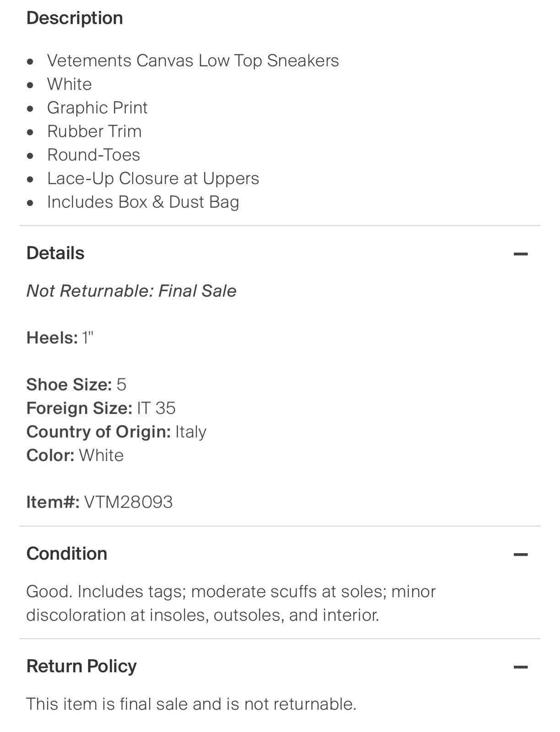The width and height of the screenshot is (560, 732).
Task: Tap the Condition section heading
Action: click(67, 554)
